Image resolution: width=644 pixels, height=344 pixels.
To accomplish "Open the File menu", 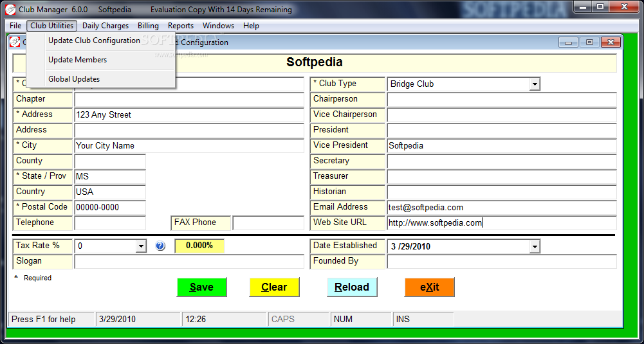I will click(15, 26).
